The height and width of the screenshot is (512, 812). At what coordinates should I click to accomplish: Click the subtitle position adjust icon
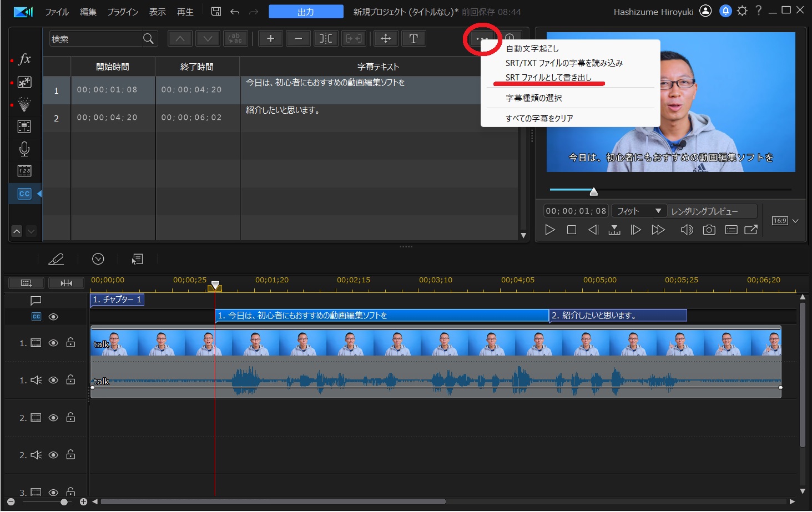pyautogui.click(x=386, y=39)
